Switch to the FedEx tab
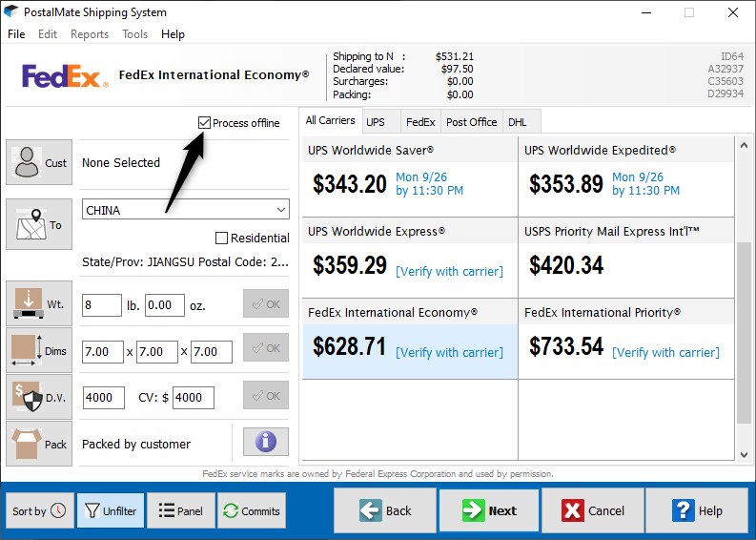 coord(420,122)
